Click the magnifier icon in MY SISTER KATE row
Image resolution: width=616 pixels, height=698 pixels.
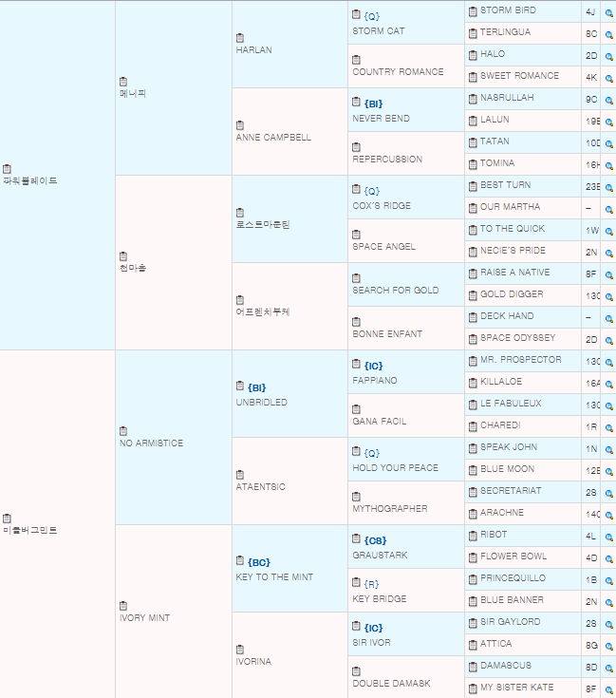(608, 689)
